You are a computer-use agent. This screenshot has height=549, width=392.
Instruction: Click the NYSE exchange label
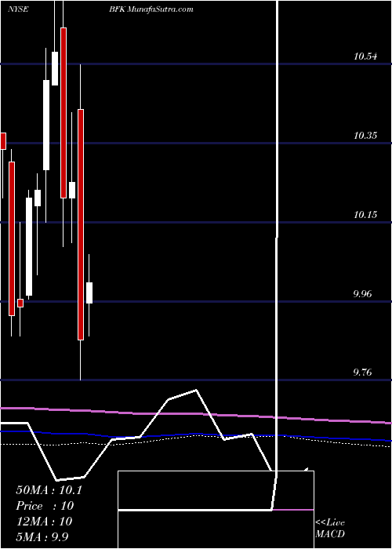tap(18, 9)
